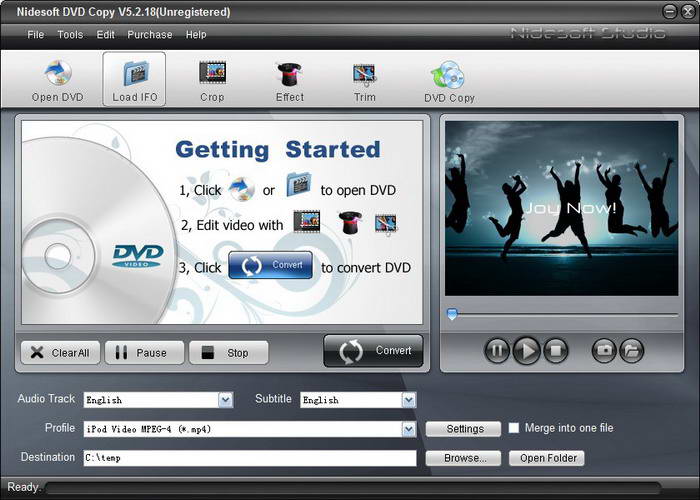Click the film crop icon in step 2
The width and height of the screenshot is (700, 500).
click(x=307, y=221)
